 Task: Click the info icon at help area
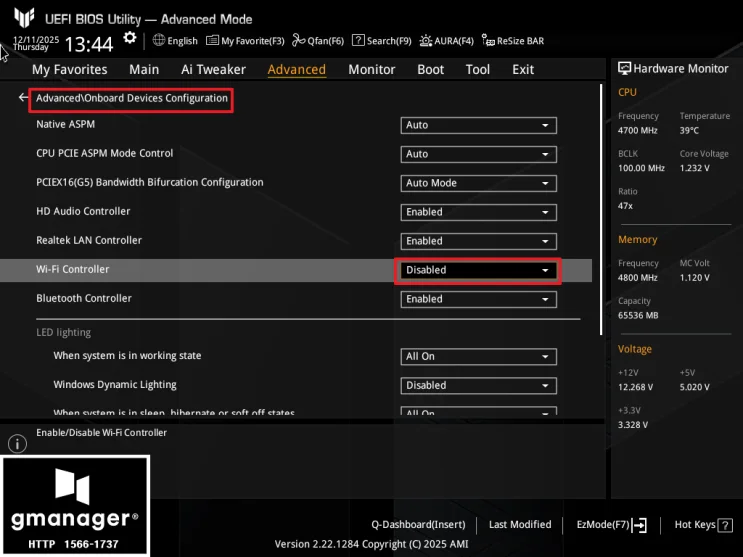18,444
